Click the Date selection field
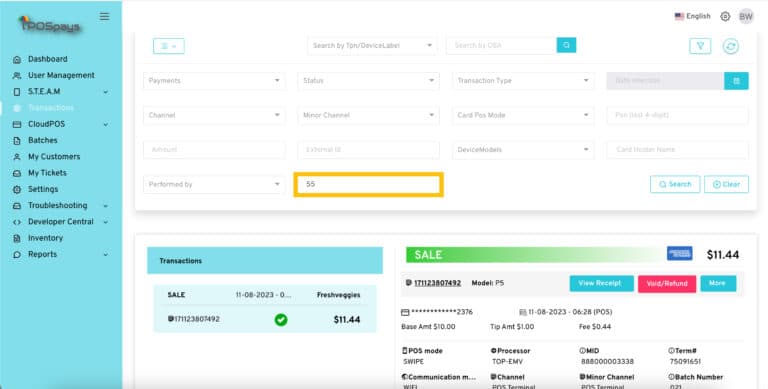The width and height of the screenshot is (768, 389). pos(665,81)
